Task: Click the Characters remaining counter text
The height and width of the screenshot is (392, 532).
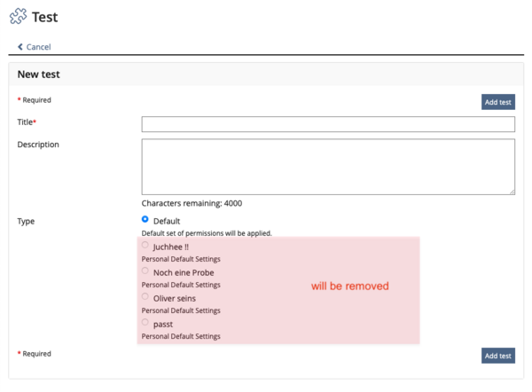Action: point(192,203)
